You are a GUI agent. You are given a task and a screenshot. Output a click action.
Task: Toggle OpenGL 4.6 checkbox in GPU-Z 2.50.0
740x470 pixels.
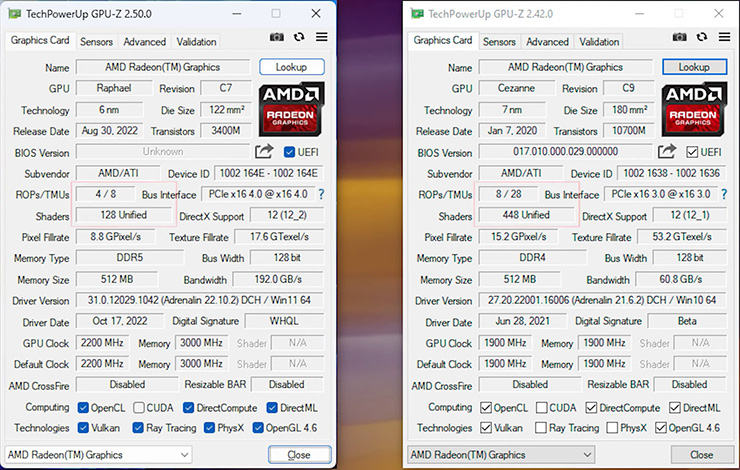tap(258, 428)
